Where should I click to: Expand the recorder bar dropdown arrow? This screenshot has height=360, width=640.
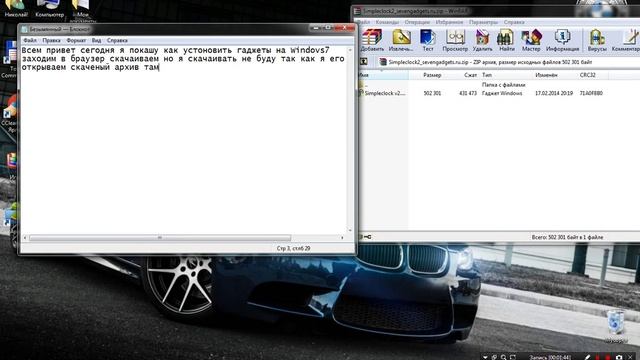(485, 357)
